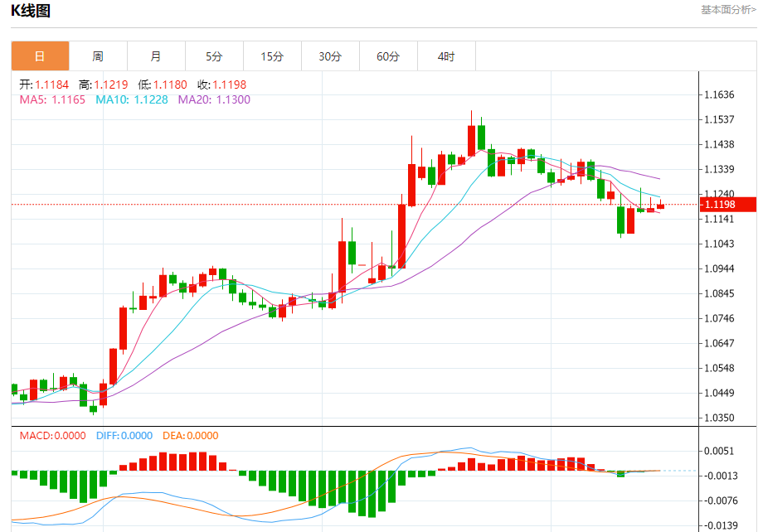Click the DEA:0.0000 indicator label

190,436
